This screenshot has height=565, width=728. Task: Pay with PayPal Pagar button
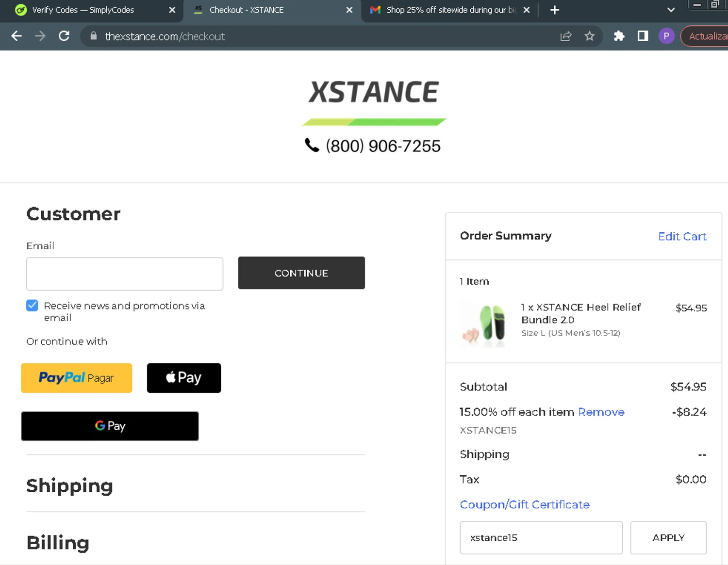(77, 378)
